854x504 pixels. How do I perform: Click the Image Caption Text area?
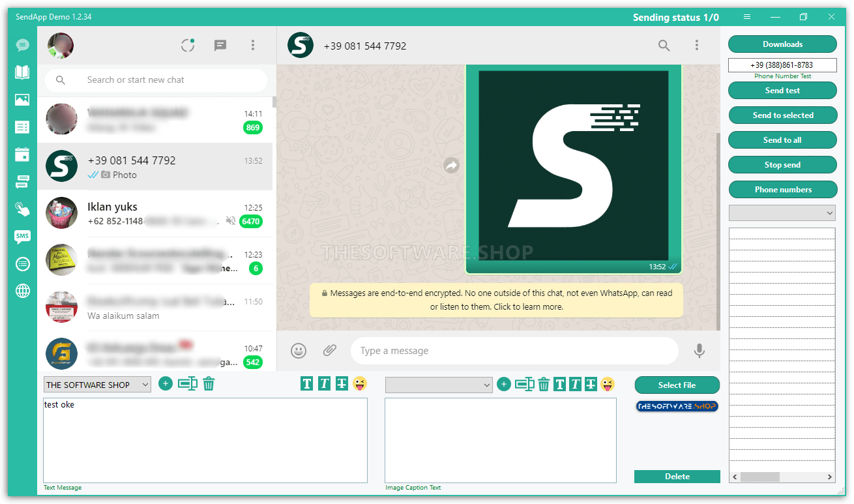(x=501, y=440)
